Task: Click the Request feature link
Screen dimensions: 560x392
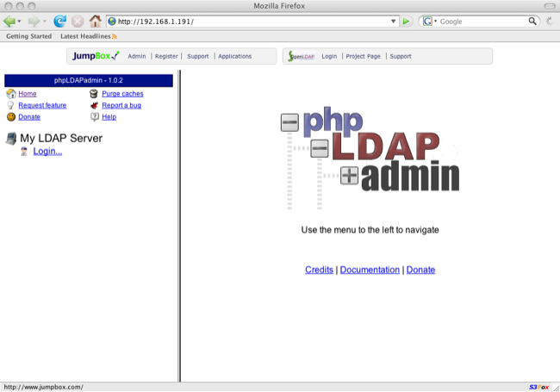Action: pyautogui.click(x=42, y=105)
